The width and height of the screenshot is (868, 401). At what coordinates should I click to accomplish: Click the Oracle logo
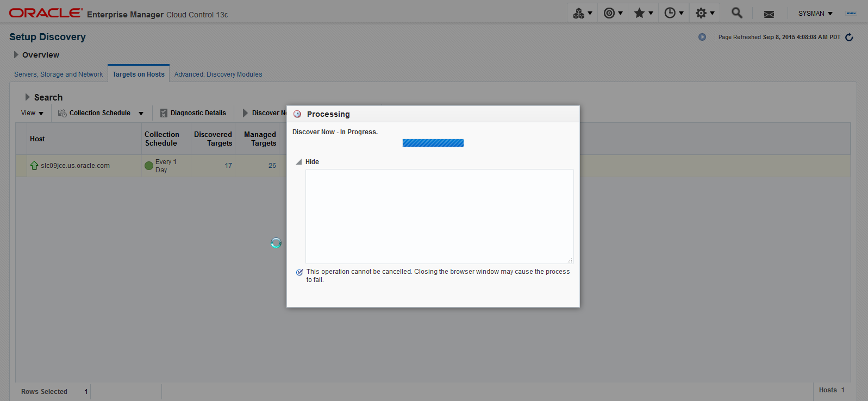46,13
